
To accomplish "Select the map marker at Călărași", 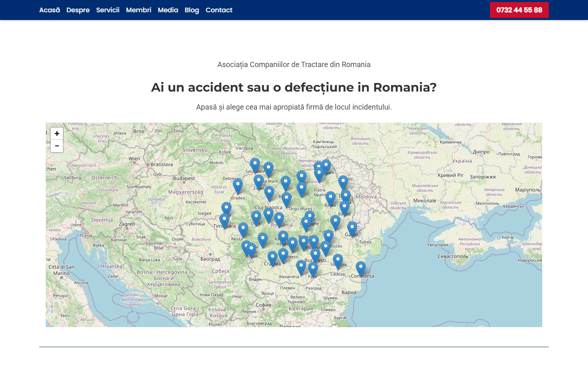I will pyautogui.click(x=338, y=261).
